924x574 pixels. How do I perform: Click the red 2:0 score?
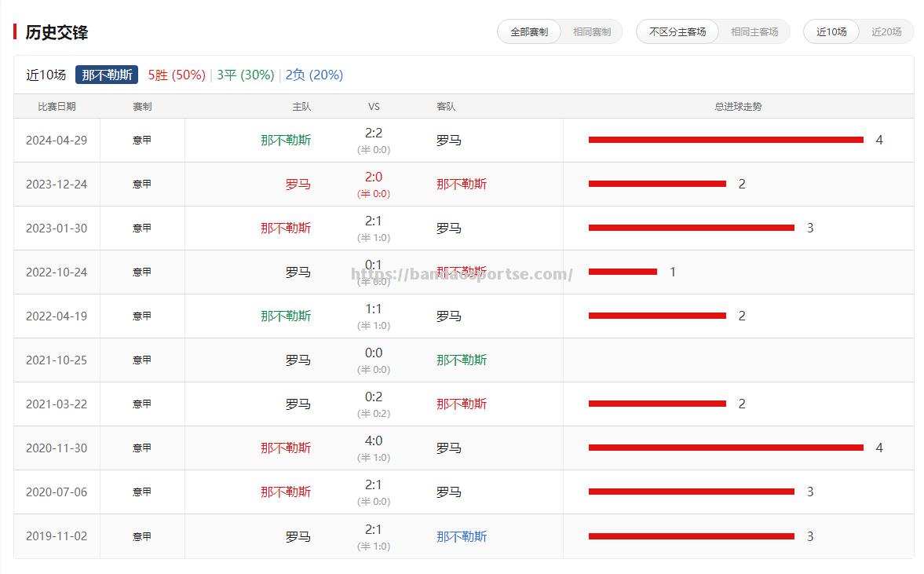click(x=374, y=177)
